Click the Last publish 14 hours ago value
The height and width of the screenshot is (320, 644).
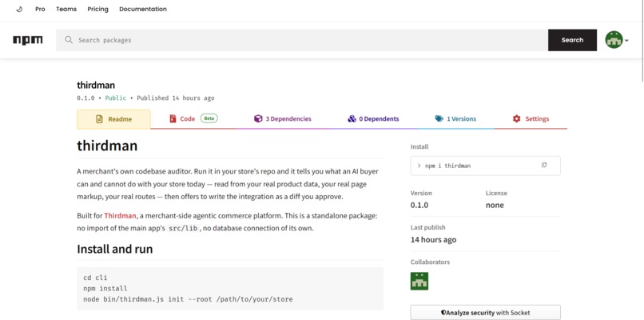pyautogui.click(x=433, y=240)
